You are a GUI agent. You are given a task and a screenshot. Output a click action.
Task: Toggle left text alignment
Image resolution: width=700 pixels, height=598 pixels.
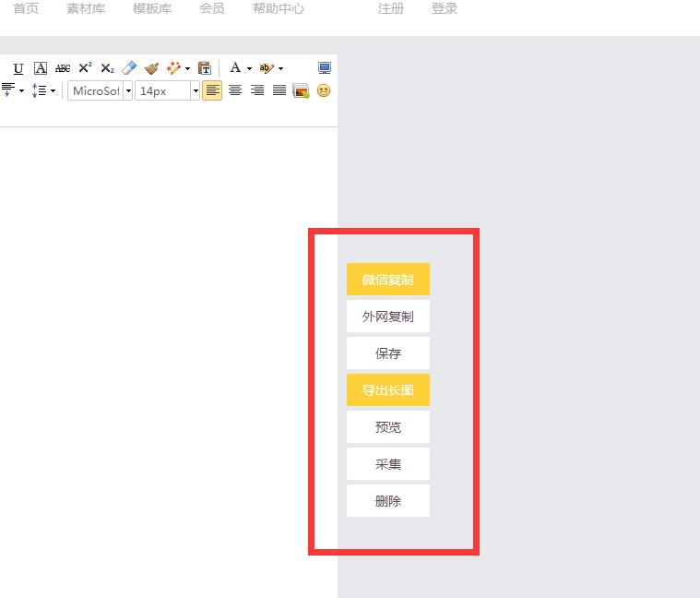tap(212, 90)
